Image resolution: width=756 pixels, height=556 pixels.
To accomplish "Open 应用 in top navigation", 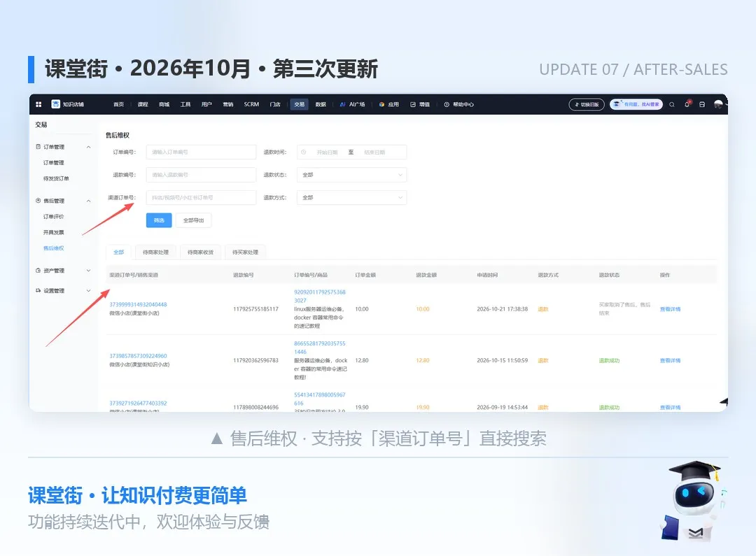I will (389, 104).
